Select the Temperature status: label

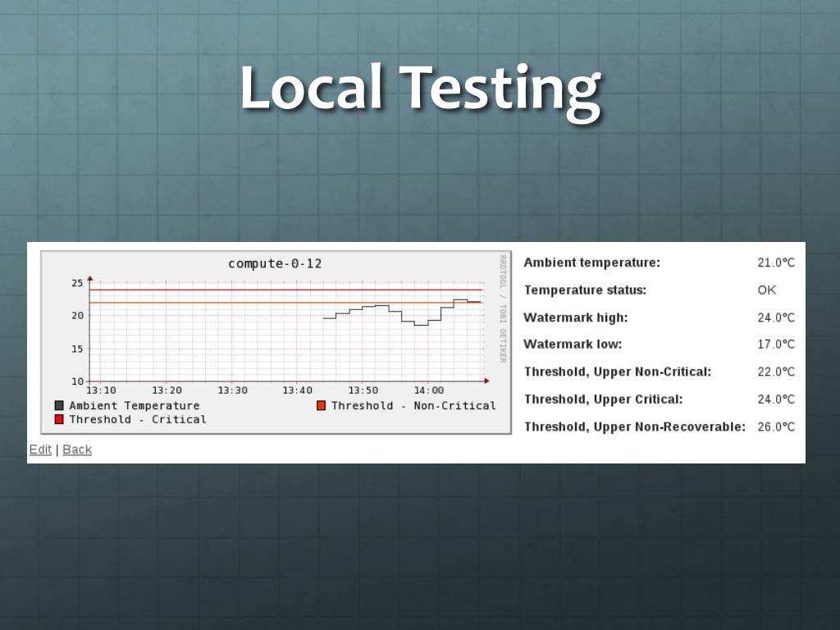click(585, 290)
